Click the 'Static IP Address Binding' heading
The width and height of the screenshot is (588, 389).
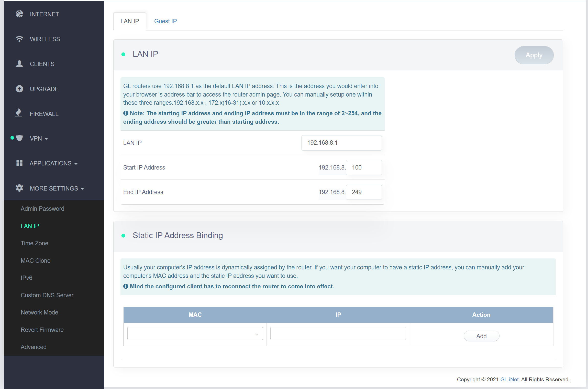tap(178, 235)
